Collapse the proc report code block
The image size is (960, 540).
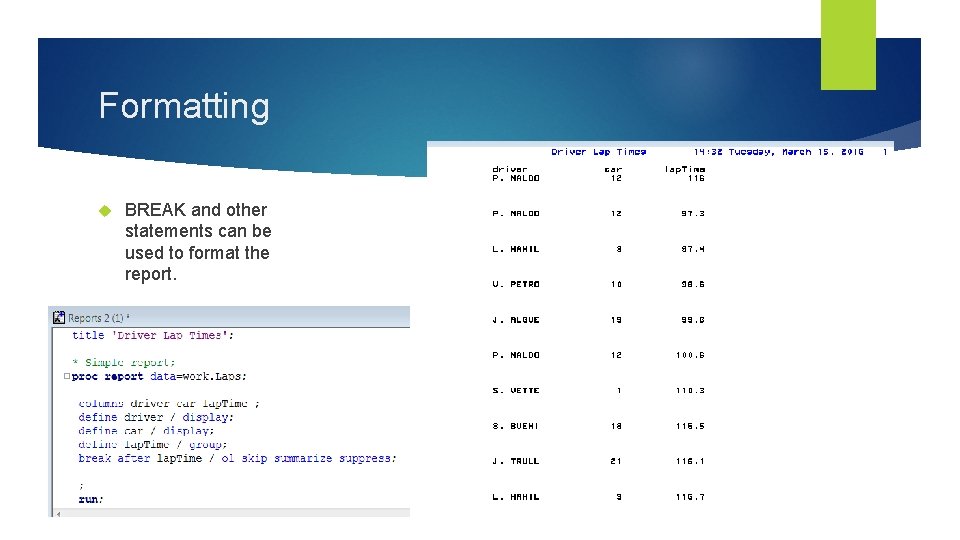click(67, 376)
